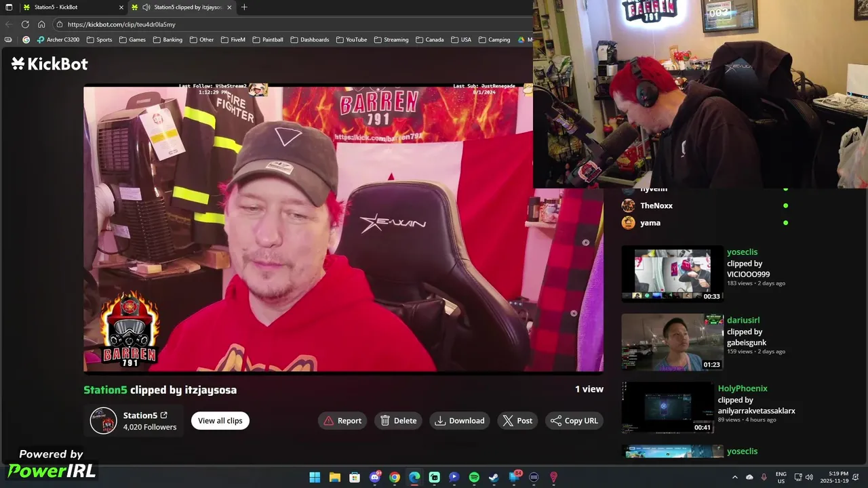Open Discord from taskbar
Screen dimensions: 868x488
pyautogui.click(x=374, y=477)
